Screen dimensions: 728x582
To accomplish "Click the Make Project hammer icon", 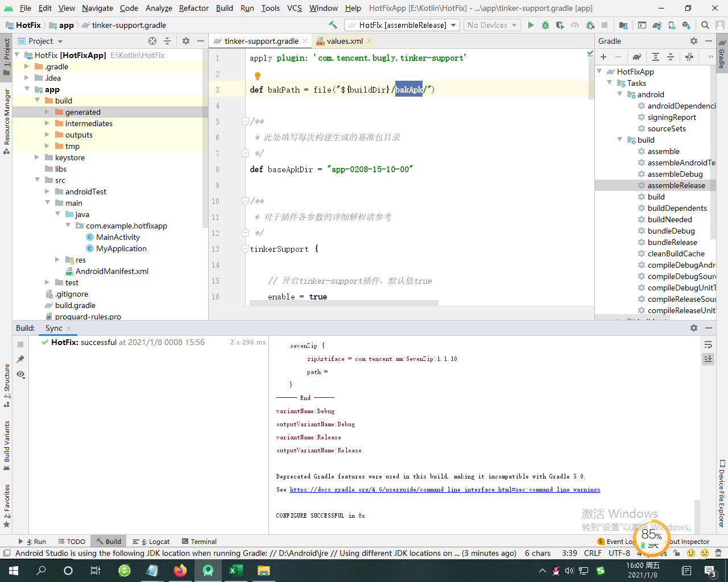I will point(333,25).
